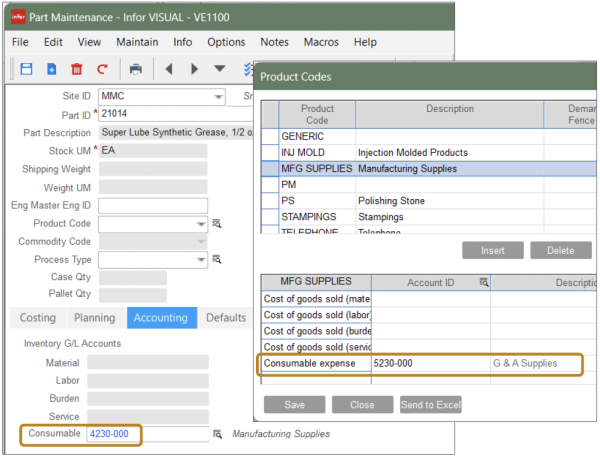This screenshot has height=457, width=600.
Task: Select the INJ MOLD product code row
Action: click(x=429, y=152)
